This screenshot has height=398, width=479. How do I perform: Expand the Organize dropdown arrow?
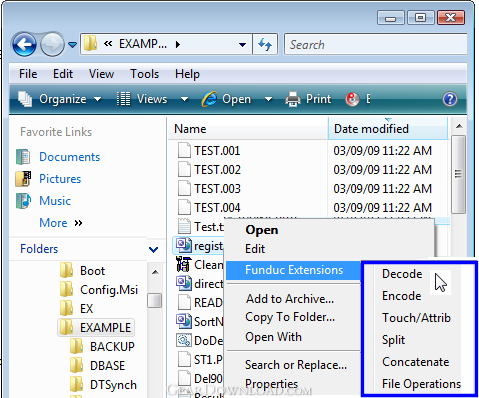click(97, 99)
